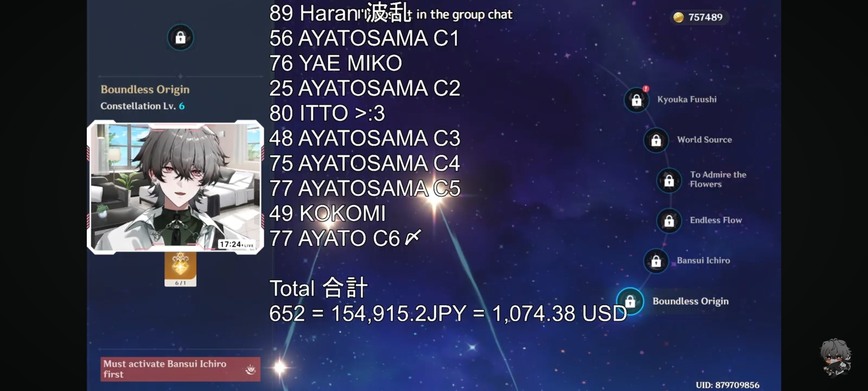Select the World Source constellation lock icon

click(x=656, y=140)
